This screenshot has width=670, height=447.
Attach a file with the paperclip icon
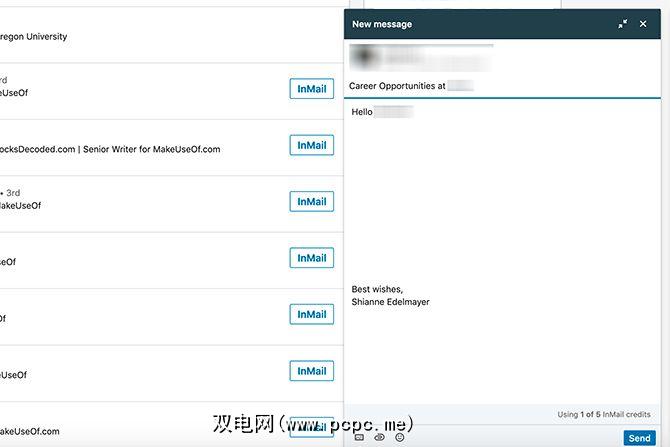pos(379,437)
